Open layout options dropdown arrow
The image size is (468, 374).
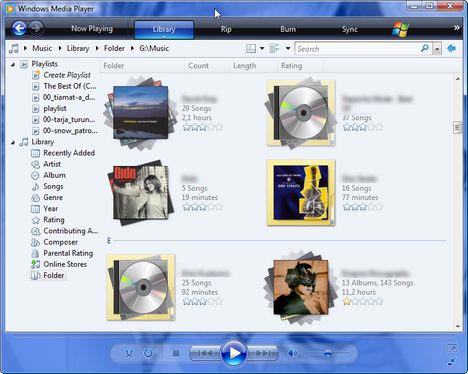[262, 48]
